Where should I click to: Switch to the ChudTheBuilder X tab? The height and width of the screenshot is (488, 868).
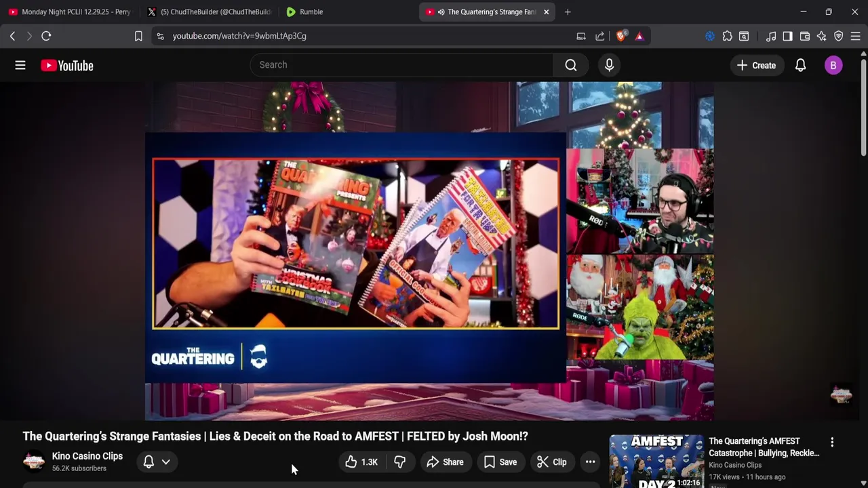point(209,12)
